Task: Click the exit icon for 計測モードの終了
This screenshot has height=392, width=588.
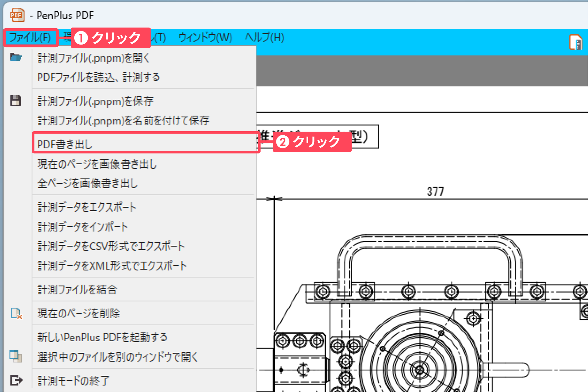Action: [x=16, y=380]
